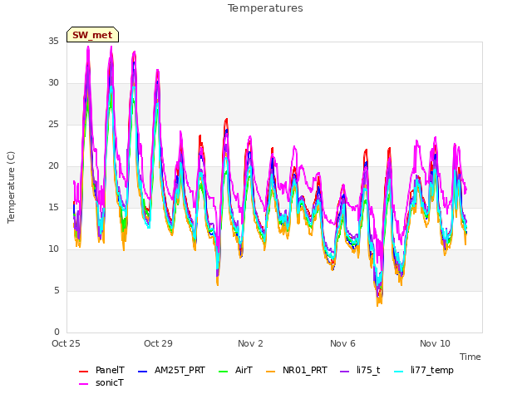This screenshot has width=532, height=399.
Task: Click the 15 y-axis tick label
Action: coord(53,208)
